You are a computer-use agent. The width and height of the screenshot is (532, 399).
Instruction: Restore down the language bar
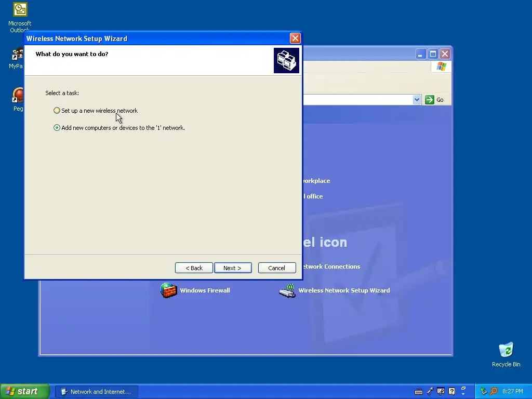coord(463,388)
